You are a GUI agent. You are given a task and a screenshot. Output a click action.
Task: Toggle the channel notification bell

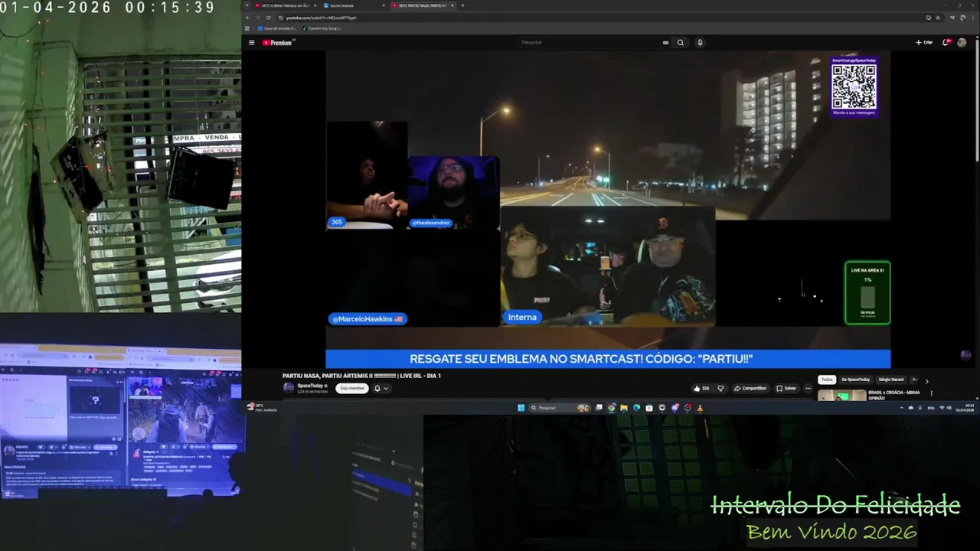click(x=377, y=388)
